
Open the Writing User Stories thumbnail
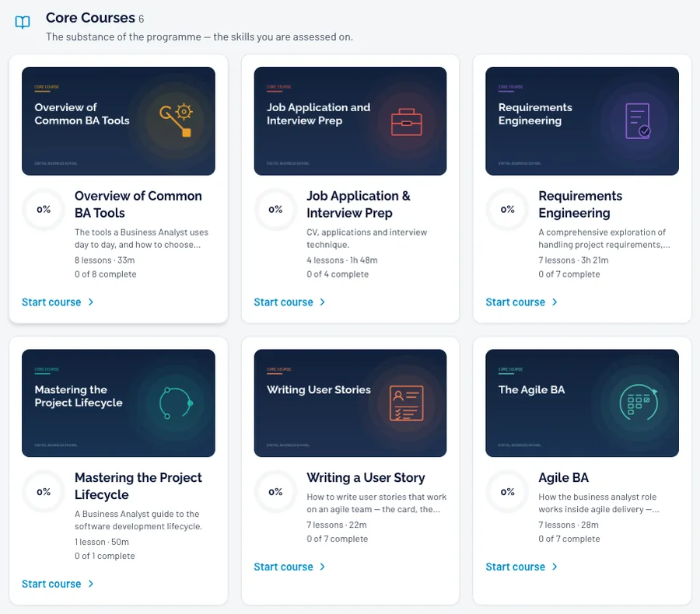pyautogui.click(x=350, y=403)
